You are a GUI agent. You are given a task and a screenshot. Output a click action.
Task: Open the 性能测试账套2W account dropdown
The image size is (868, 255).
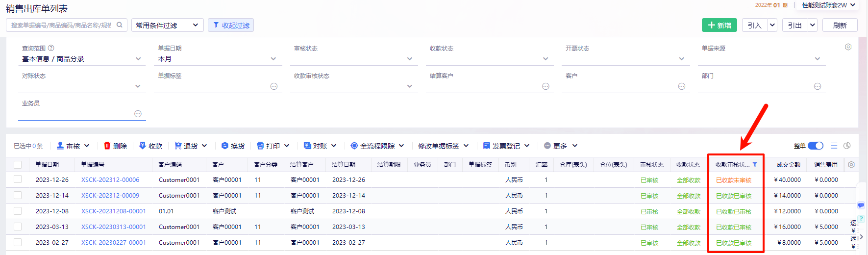(x=829, y=5)
